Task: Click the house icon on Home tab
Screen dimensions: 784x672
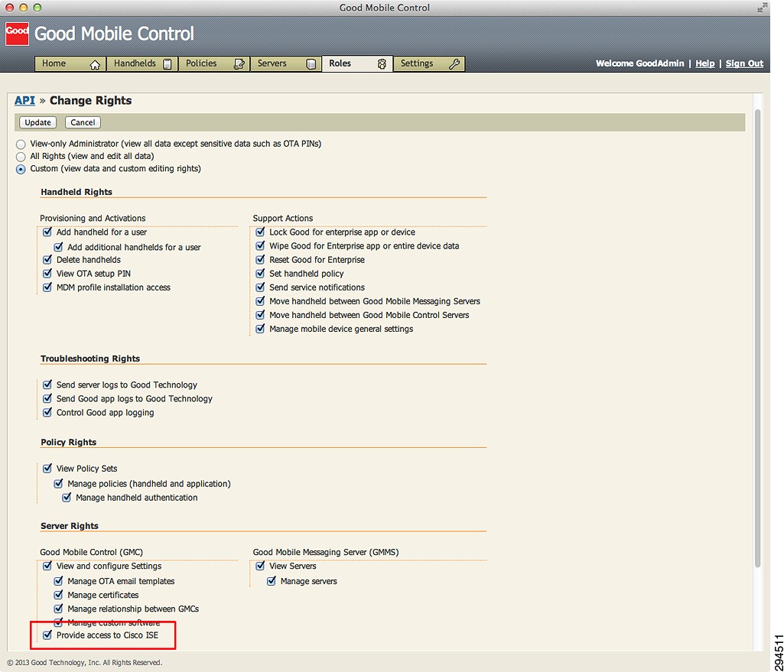Action: (95, 64)
